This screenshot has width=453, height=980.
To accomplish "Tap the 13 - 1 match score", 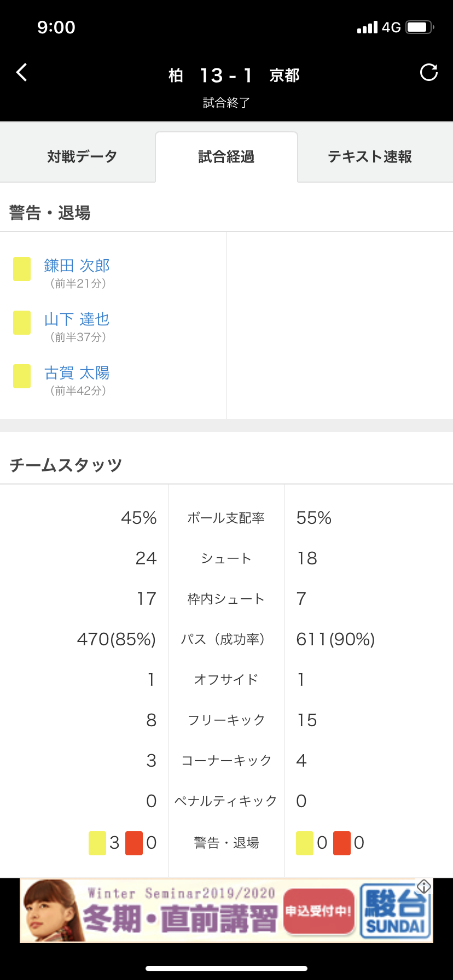I will [x=226, y=75].
